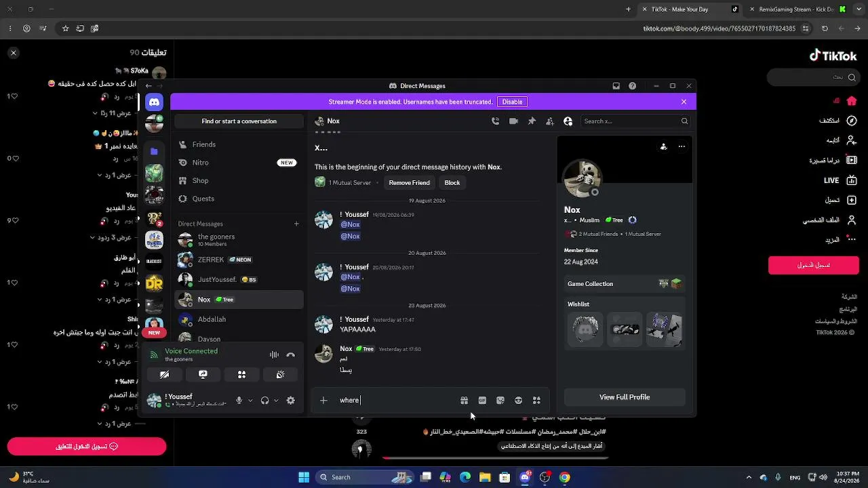
Task: Close the TikTok comments panel
Action: pos(13,52)
